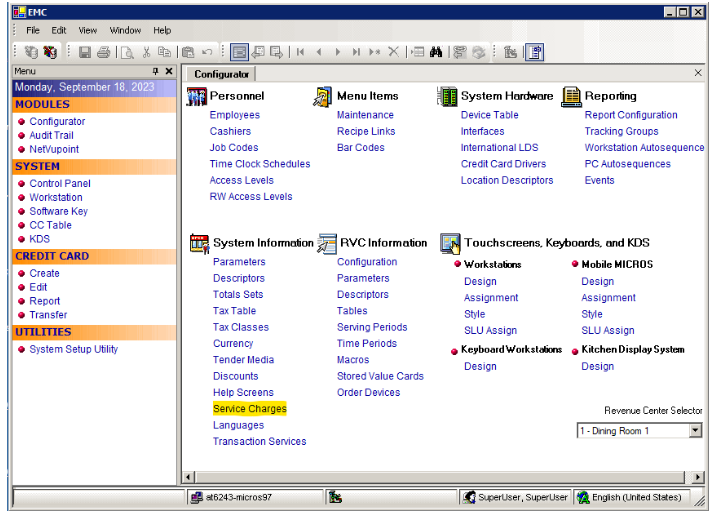Toggle the highlighted form view toolbar button

tap(239, 52)
